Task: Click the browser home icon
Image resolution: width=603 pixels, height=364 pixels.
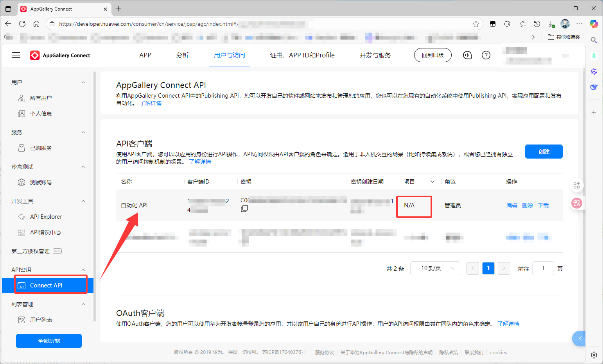Action: (36, 24)
